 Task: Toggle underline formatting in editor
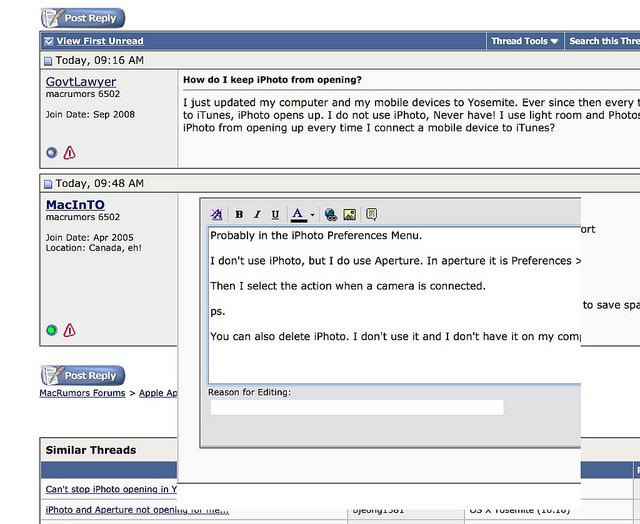(275, 214)
